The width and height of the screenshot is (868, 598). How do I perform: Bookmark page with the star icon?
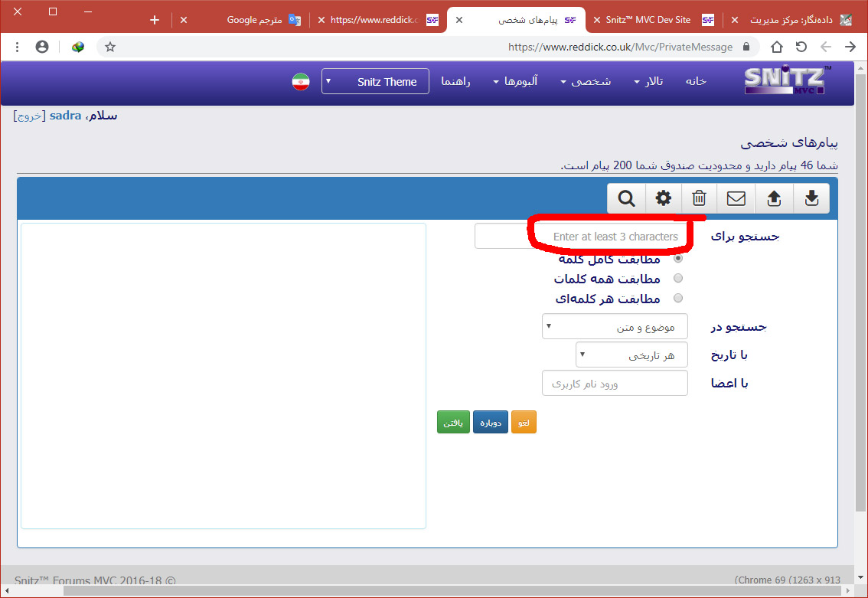[x=110, y=47]
